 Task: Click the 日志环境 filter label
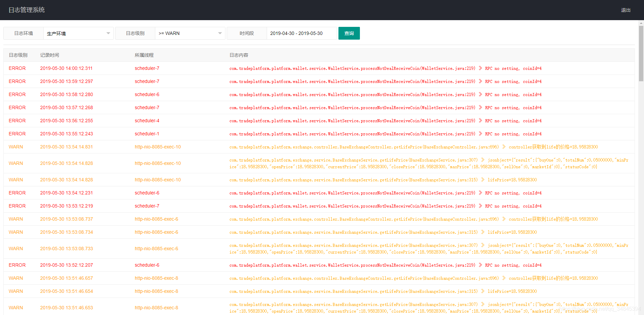[23, 33]
